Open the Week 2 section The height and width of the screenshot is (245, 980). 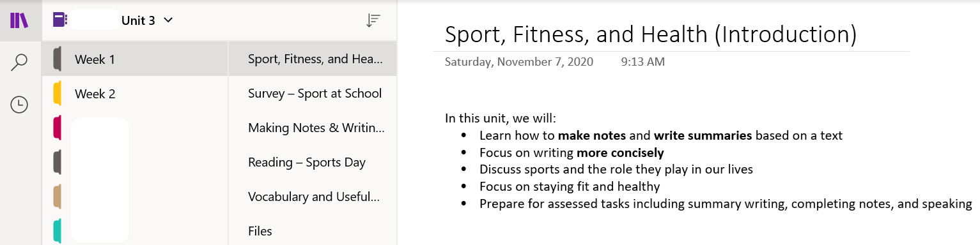[135, 94]
